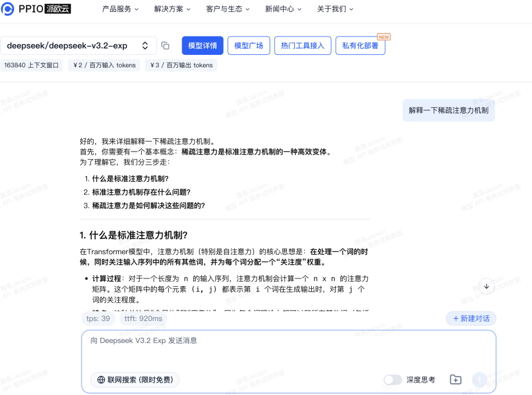Click the copy model name icon
The image size is (532, 395).
click(x=165, y=45)
